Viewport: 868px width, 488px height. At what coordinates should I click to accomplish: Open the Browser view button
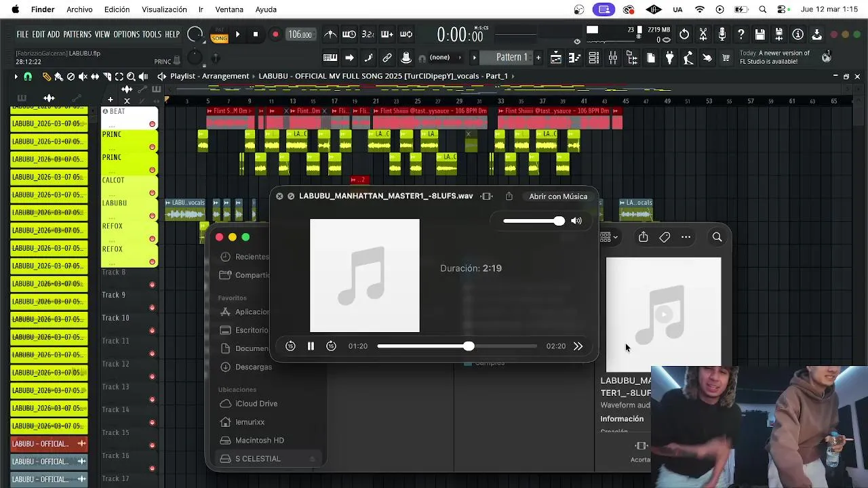tap(632, 58)
